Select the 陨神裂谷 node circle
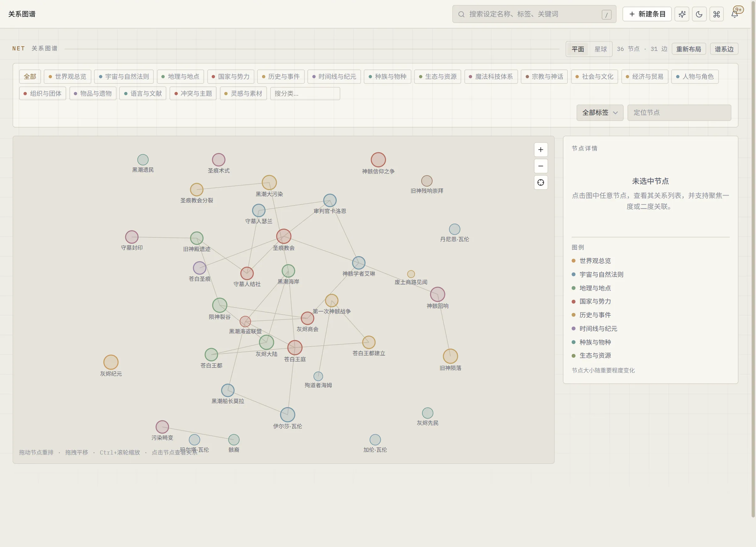Image resolution: width=756 pixels, height=547 pixels. 220,305
